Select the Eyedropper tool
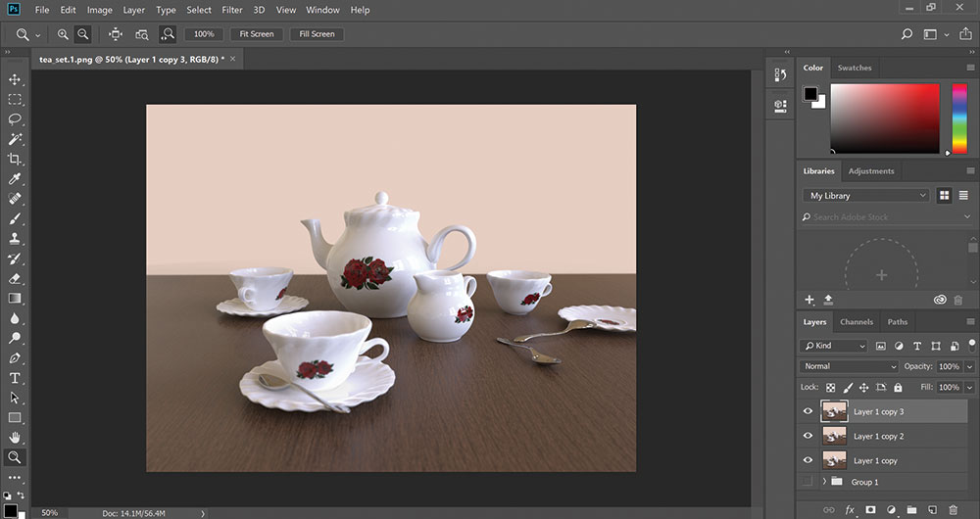 [15, 179]
